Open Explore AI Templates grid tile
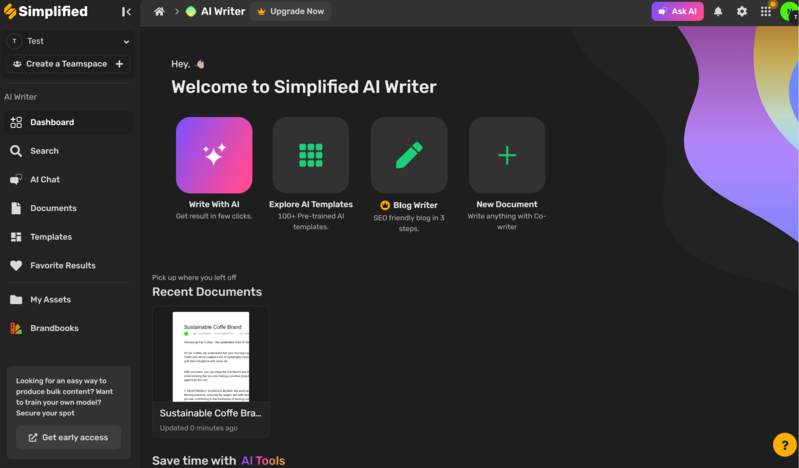The height and width of the screenshot is (468, 799). pyautogui.click(x=311, y=155)
